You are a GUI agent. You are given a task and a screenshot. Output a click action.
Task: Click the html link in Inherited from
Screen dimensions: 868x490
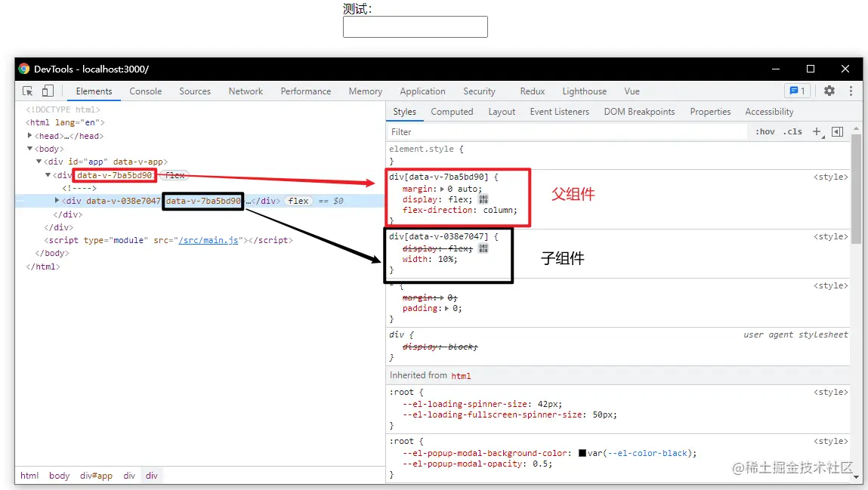pos(461,376)
